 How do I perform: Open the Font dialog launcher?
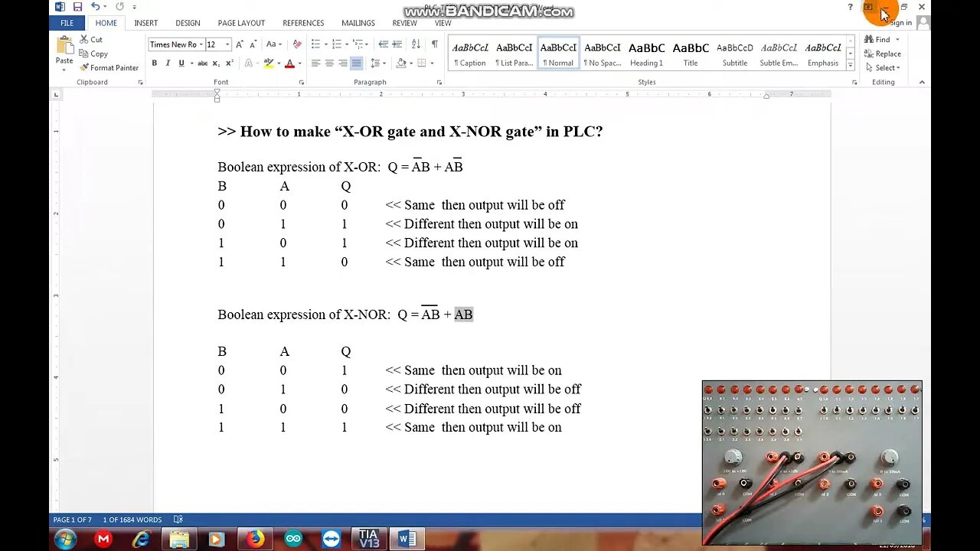click(301, 82)
